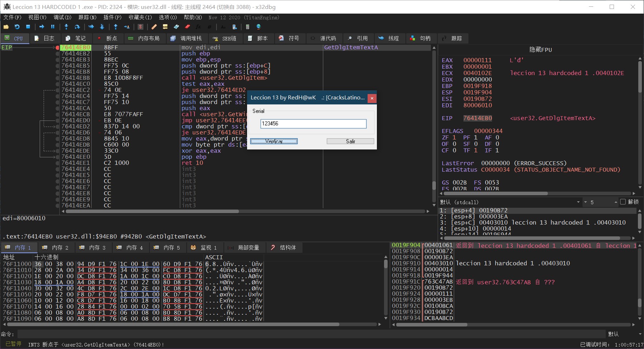Toggle breakpoint dot beside address 76414EBB
The width and height of the screenshot is (644, 349).
click(x=57, y=78)
